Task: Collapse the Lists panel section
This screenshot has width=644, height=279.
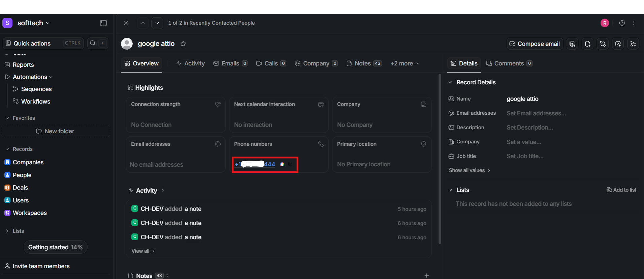Action: pyautogui.click(x=450, y=190)
